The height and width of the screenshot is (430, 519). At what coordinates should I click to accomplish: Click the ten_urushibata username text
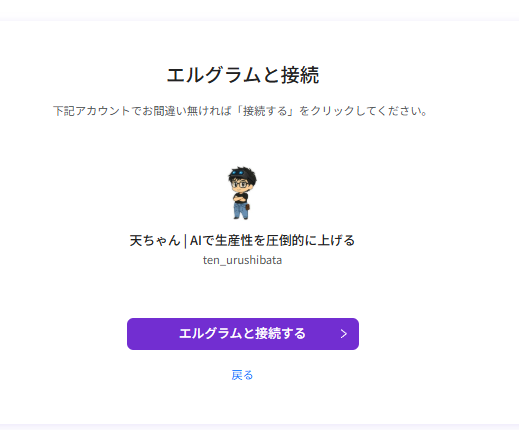pyautogui.click(x=242, y=260)
